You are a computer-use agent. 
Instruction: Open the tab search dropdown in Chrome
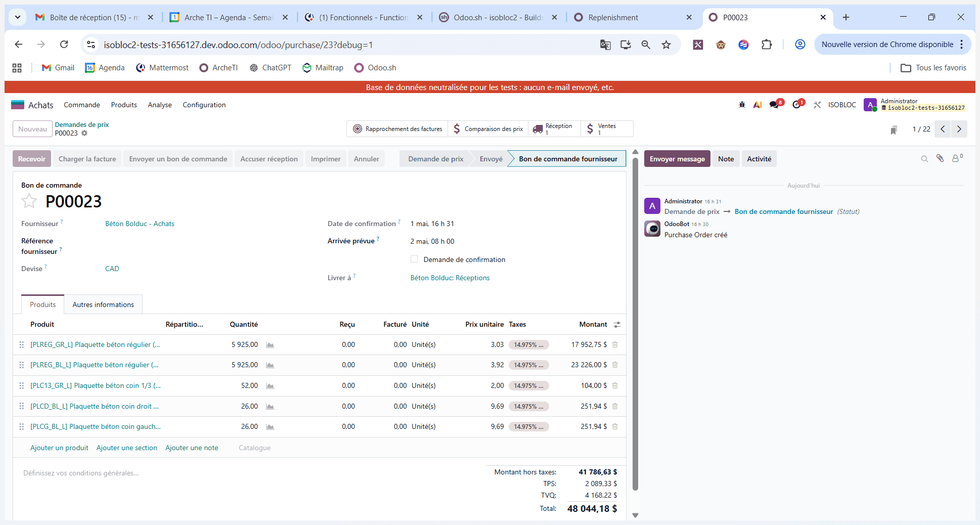point(18,17)
